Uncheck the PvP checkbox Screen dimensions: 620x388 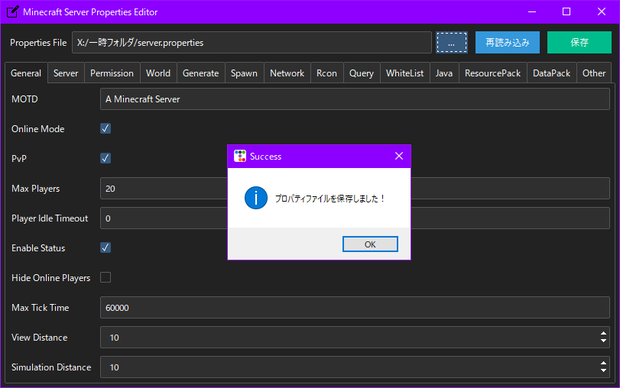106,158
